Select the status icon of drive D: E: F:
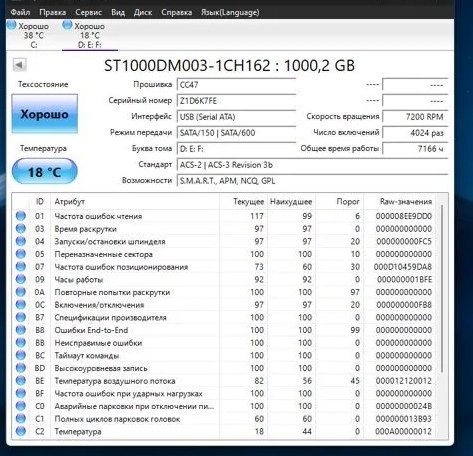 click(x=67, y=25)
